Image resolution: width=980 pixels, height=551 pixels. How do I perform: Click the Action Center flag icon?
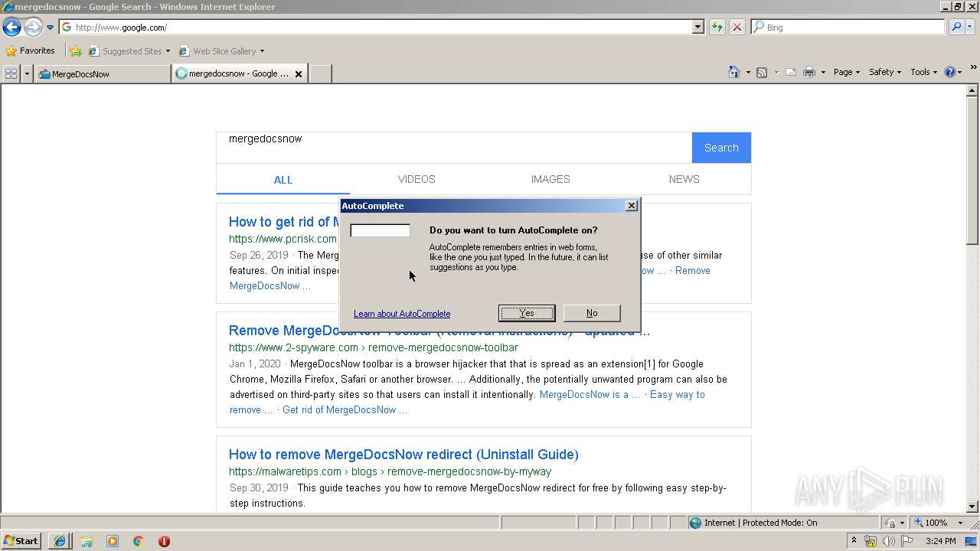pos(907,541)
